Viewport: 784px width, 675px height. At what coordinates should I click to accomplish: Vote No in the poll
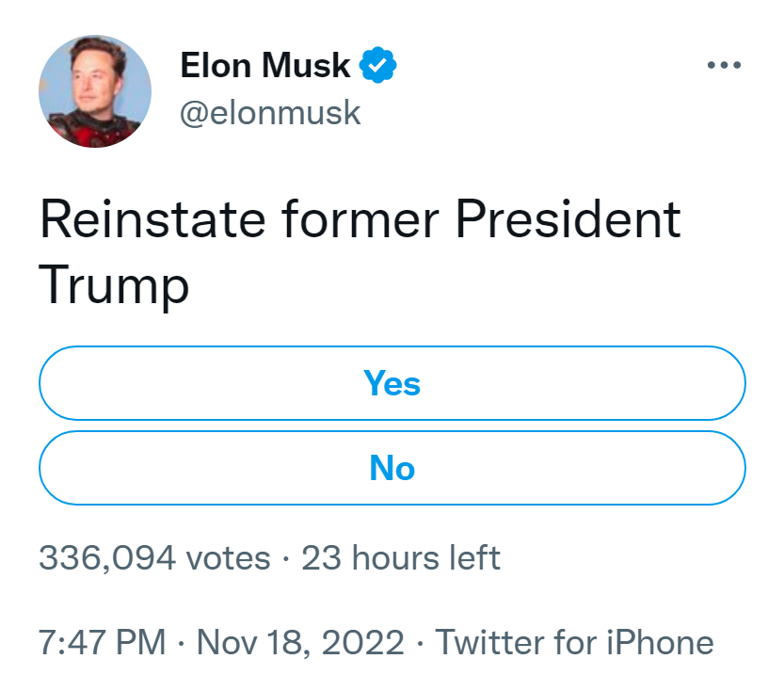(392, 468)
